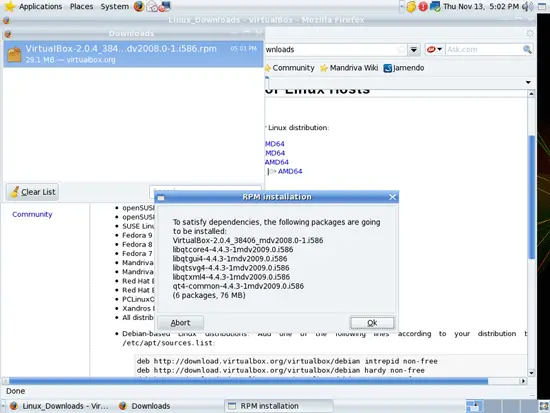
Task: Expand the URL bar history dropdown
Action: click(x=414, y=49)
